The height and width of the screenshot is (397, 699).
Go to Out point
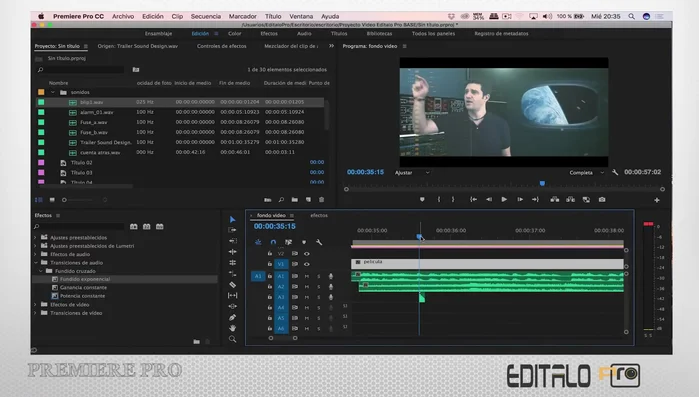pos(535,200)
